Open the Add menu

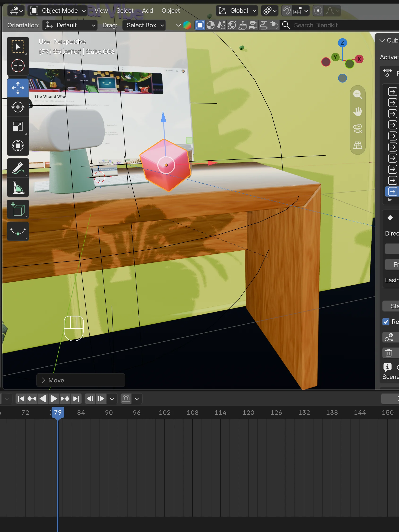coord(147,11)
